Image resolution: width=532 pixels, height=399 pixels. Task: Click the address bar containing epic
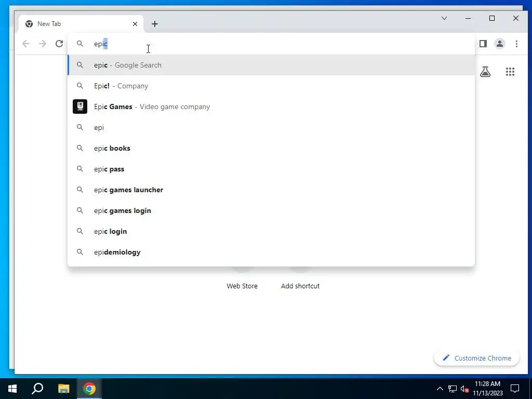(271, 44)
